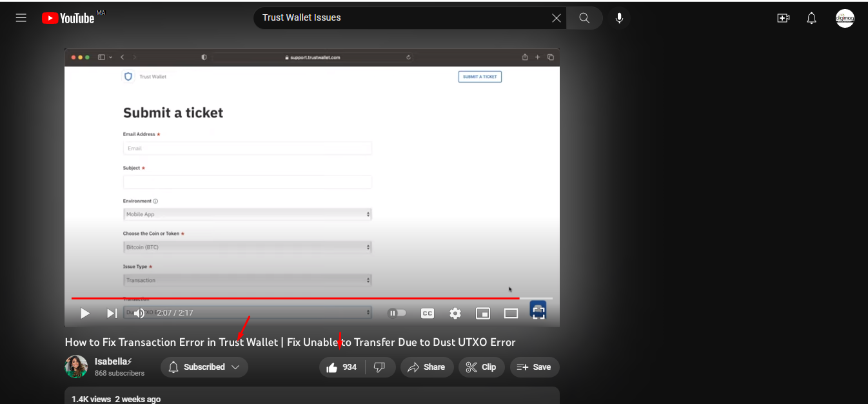Screen dimensions: 868x404
Task: Click the video title text
Action: click(x=290, y=342)
